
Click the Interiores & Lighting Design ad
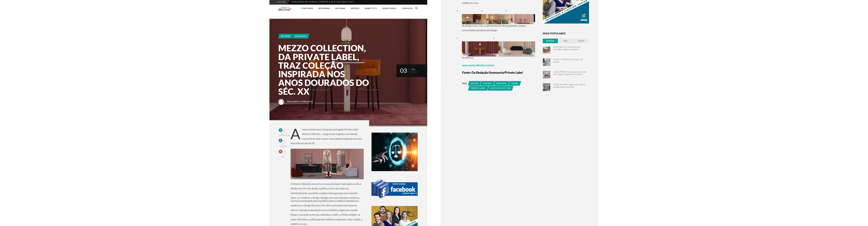(566, 12)
